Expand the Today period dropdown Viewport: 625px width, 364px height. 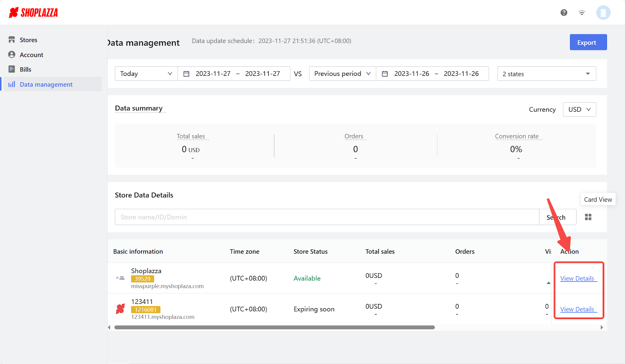(x=146, y=74)
